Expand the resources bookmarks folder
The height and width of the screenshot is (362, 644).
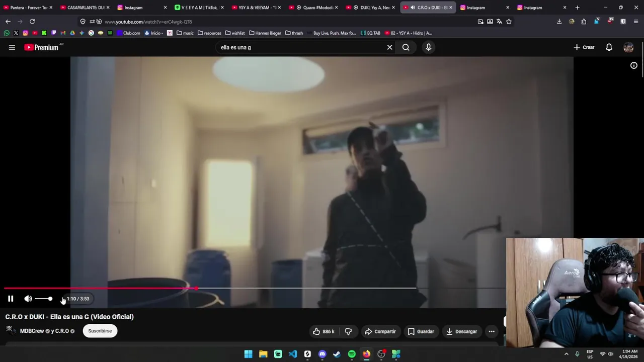click(209, 33)
